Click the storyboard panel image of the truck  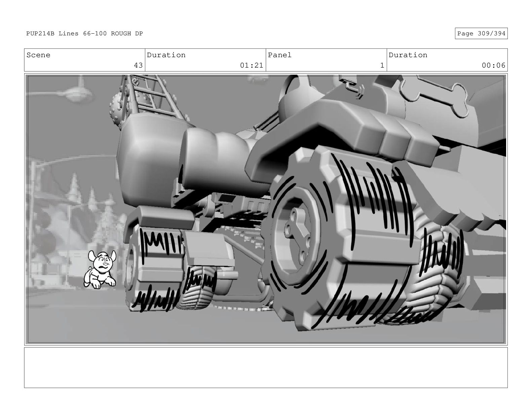[x=266, y=210]
